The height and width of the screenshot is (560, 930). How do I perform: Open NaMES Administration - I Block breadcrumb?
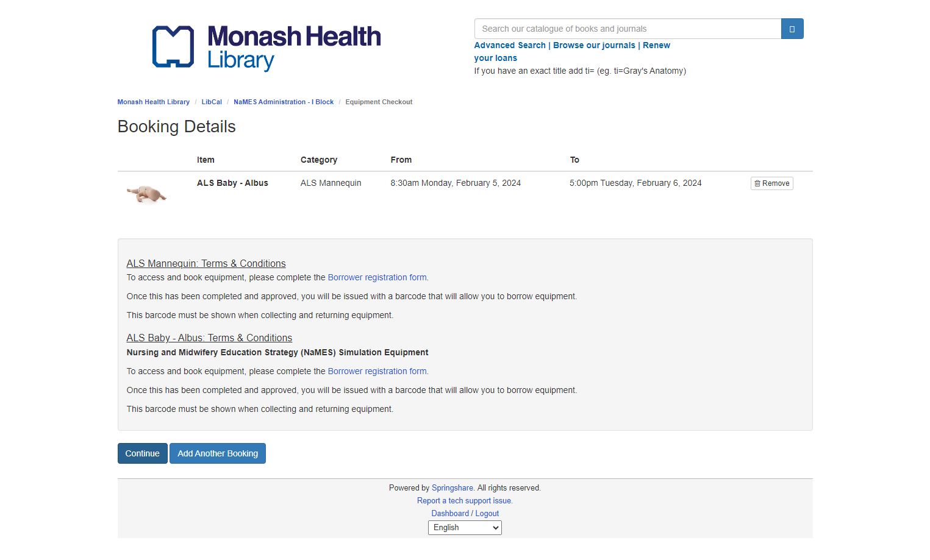(x=284, y=102)
